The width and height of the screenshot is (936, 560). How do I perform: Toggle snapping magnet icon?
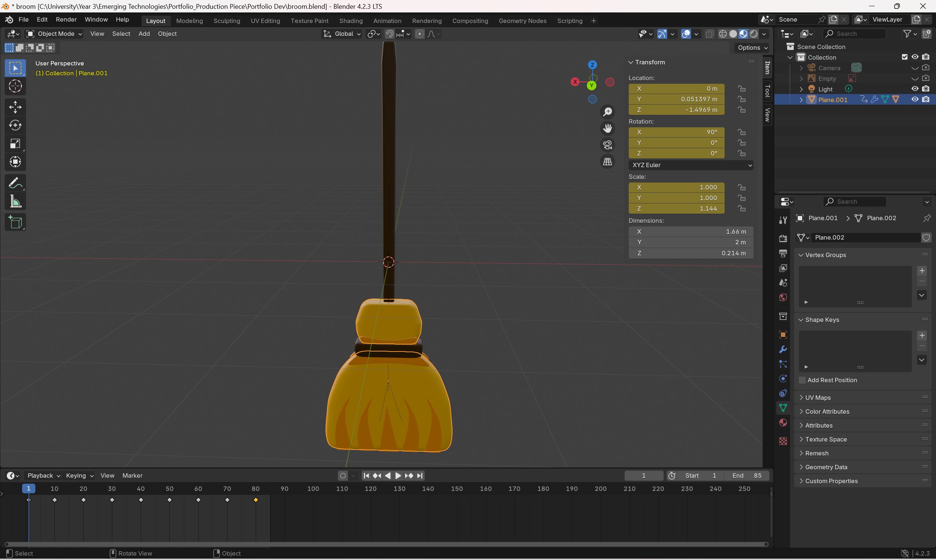coord(390,34)
